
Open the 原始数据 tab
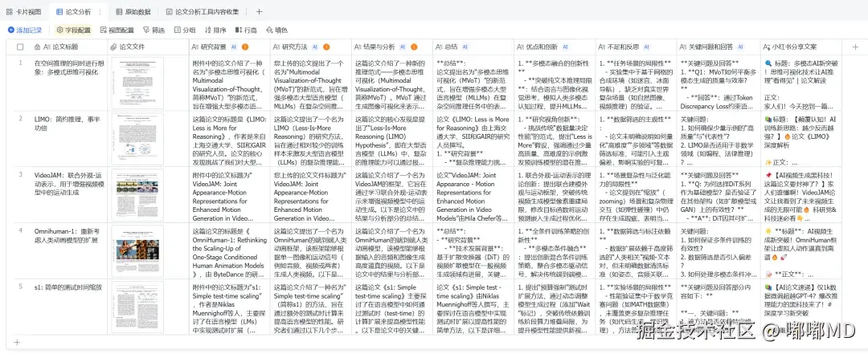click(133, 11)
